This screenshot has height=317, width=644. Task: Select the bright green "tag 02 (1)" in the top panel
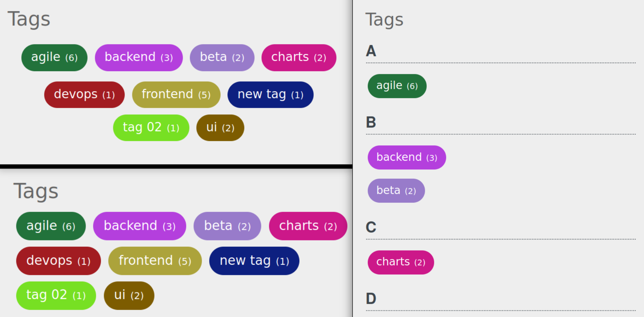click(151, 127)
